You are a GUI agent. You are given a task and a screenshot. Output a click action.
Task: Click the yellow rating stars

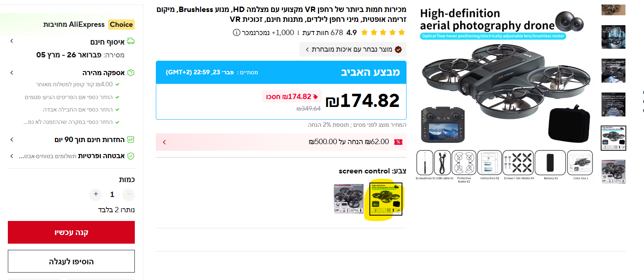pyautogui.click(x=383, y=33)
